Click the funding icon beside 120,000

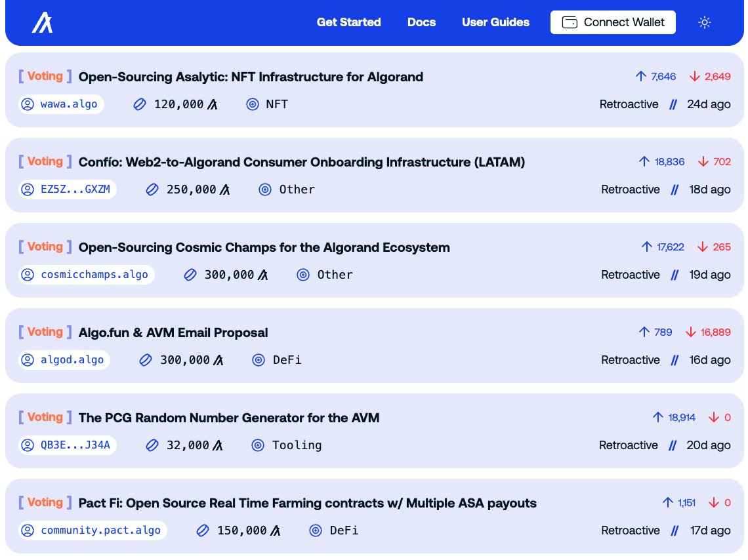(139, 104)
